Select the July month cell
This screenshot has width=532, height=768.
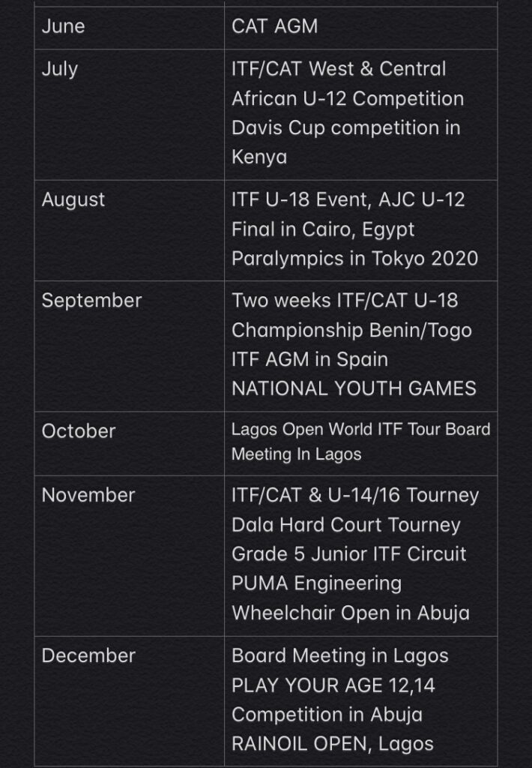coord(129,115)
